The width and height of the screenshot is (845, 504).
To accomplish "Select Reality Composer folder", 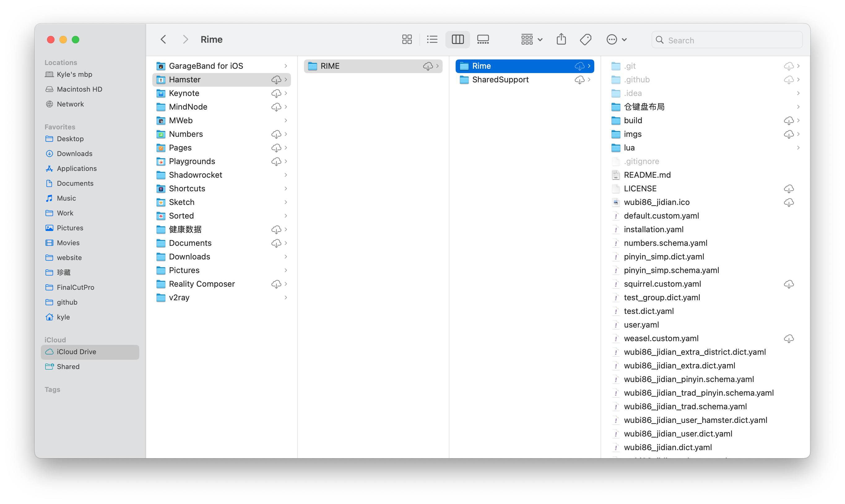I will 222,284.
